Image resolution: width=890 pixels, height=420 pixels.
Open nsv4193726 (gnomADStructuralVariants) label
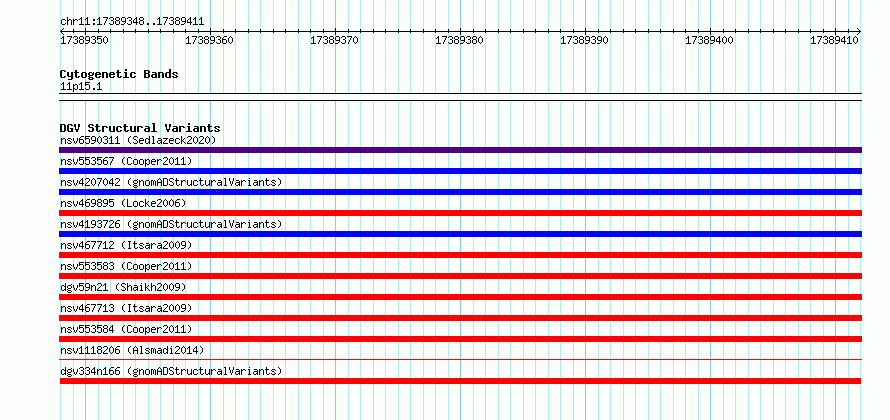(x=171, y=224)
